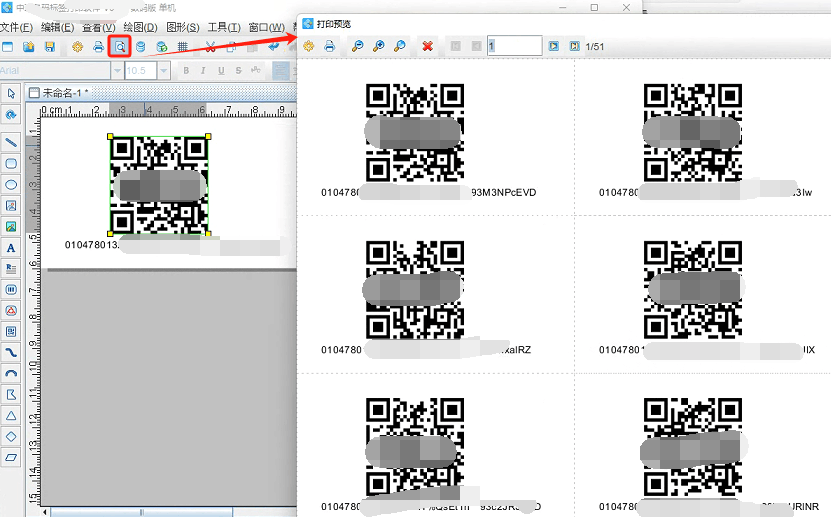Click the new document icon in main toolbar
This screenshot has width=831, height=517.
[x=7, y=47]
